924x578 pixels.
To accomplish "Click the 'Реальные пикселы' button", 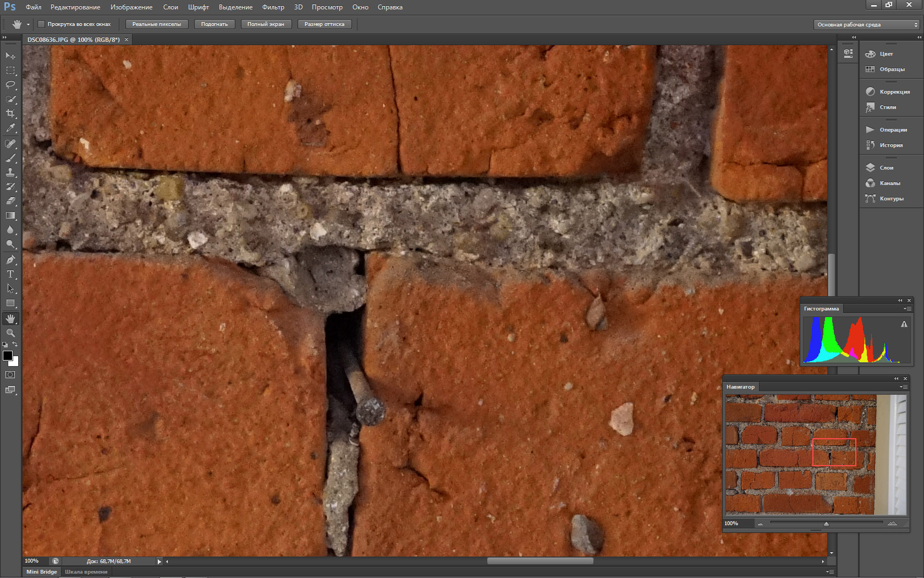I will 157,24.
